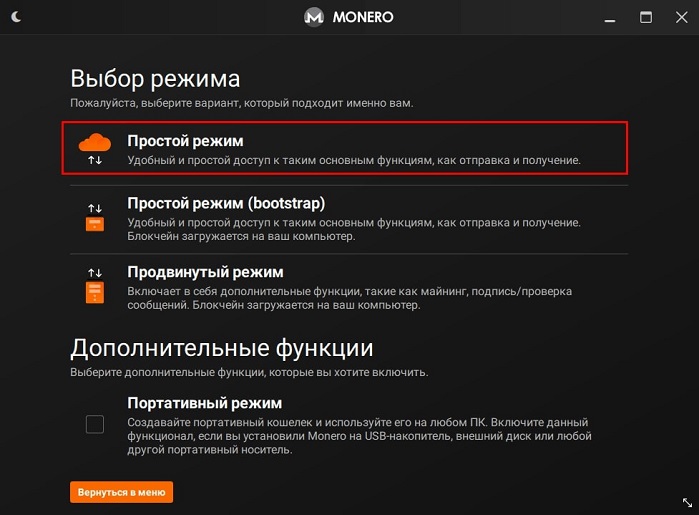This screenshot has height=515, width=699.
Task: Close the Monero window
Action: tap(681, 17)
